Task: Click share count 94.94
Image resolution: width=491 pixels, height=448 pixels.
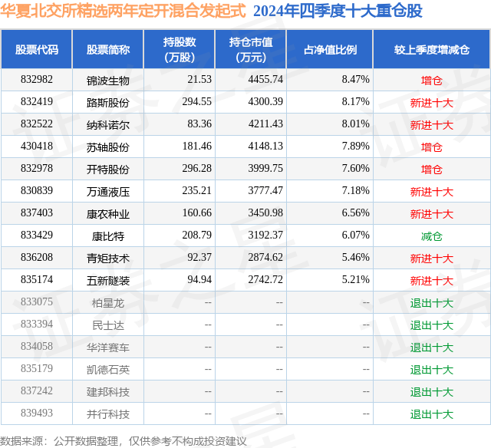Action: 199,279
